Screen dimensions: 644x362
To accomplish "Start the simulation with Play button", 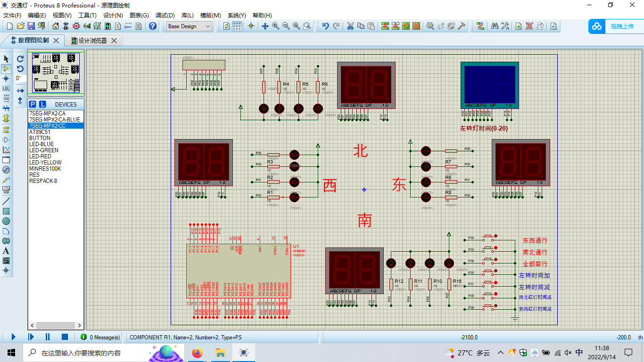I will [13, 337].
